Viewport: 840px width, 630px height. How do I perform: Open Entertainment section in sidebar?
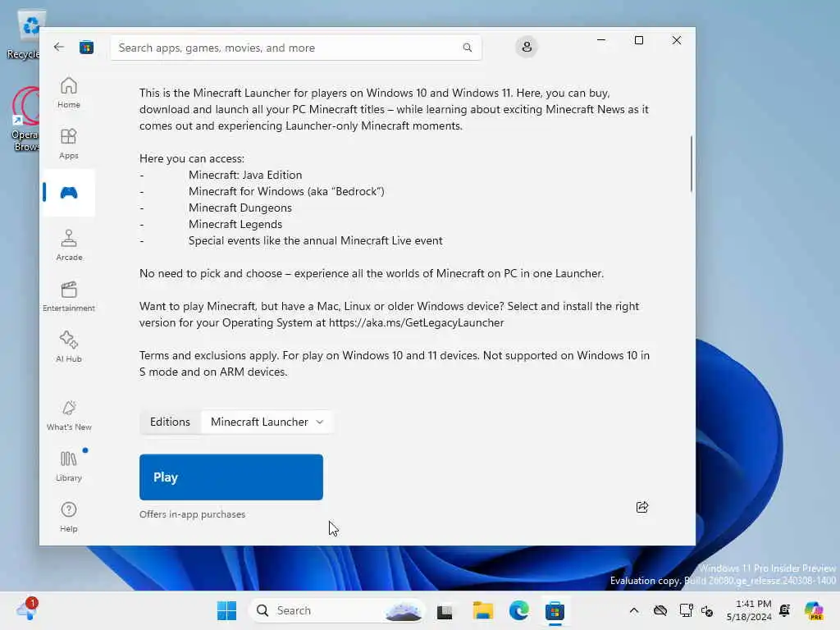click(x=69, y=296)
